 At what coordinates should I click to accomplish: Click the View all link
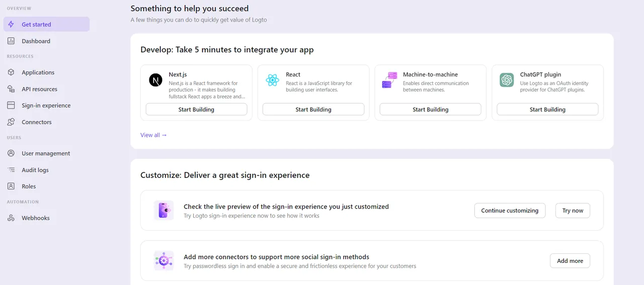pos(153,135)
